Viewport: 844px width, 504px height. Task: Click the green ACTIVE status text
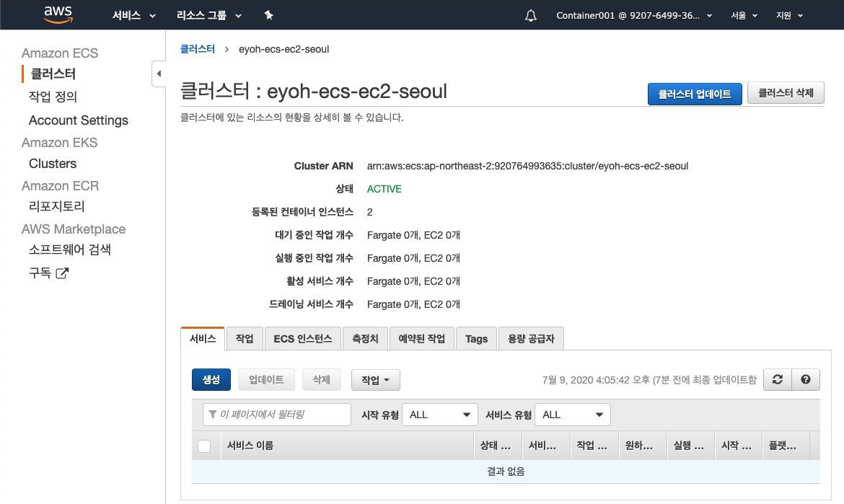click(x=384, y=189)
